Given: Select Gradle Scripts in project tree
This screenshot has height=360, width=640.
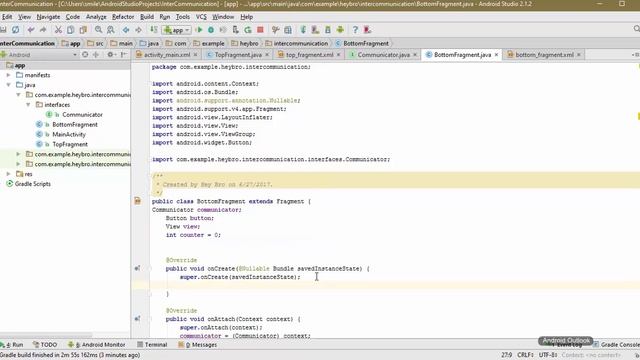Looking at the screenshot, I should point(33,184).
